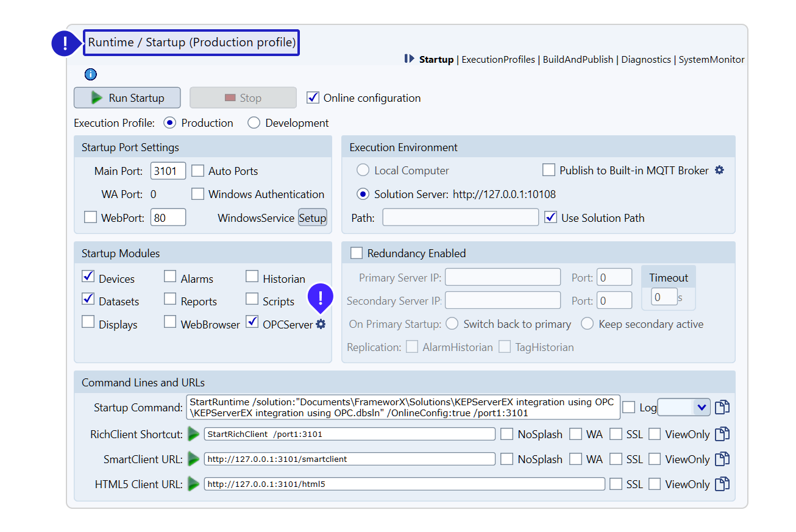Launch RichClient with the green play icon

[x=194, y=434]
